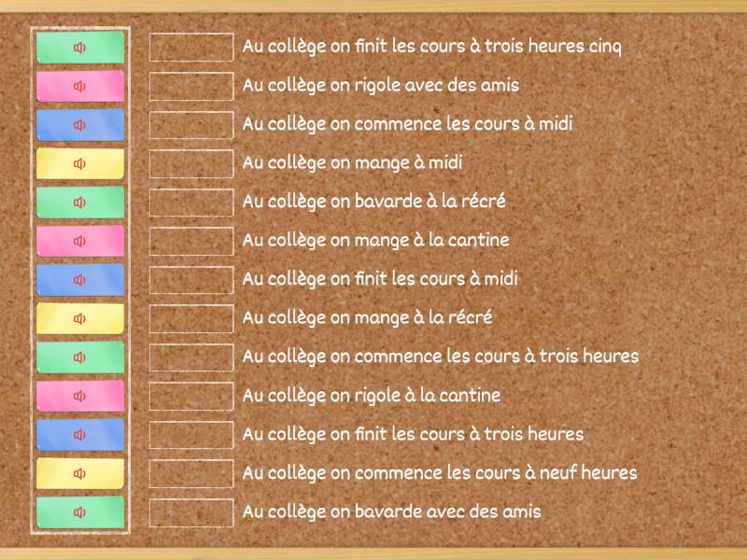Play audio on the topmost blue card
Image resolution: width=747 pixels, height=560 pixels.
(x=80, y=125)
